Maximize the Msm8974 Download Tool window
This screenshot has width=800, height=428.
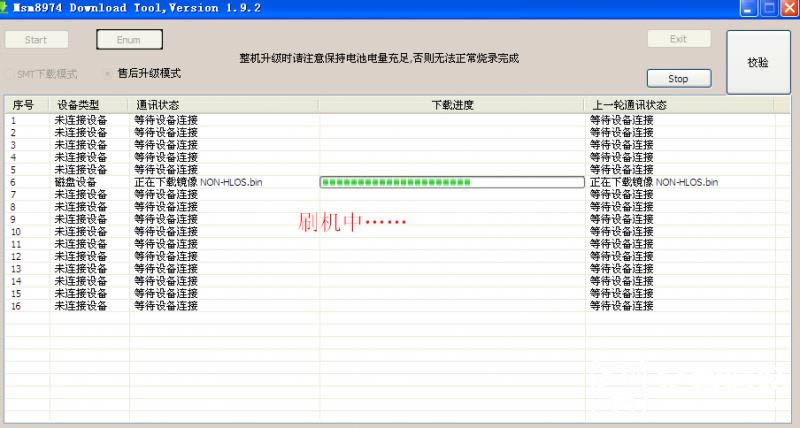[x=768, y=8]
